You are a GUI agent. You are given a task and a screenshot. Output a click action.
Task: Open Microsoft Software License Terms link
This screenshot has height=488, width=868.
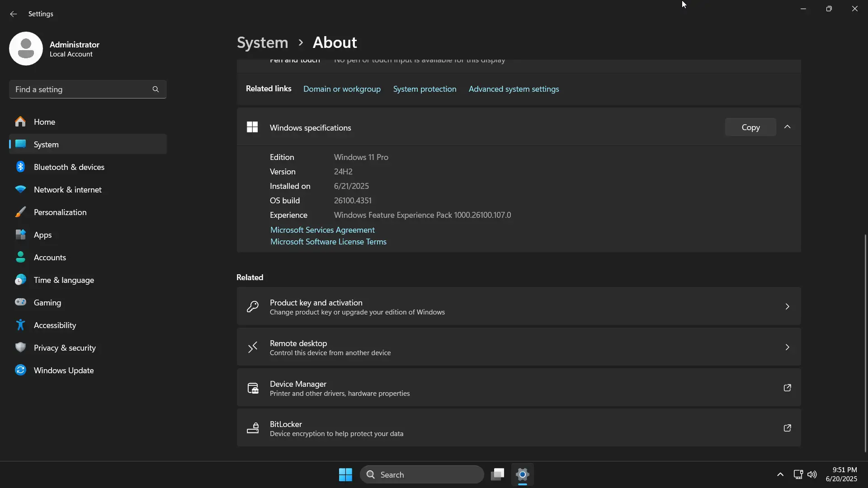click(328, 242)
